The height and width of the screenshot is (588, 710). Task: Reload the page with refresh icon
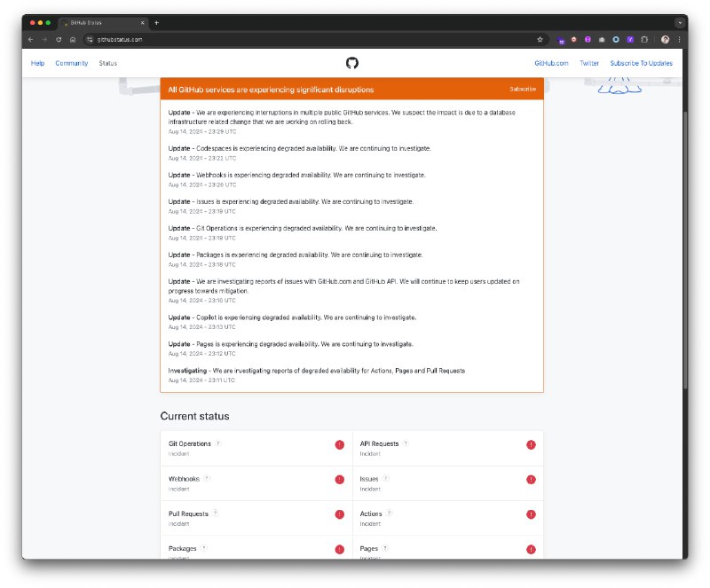[59, 39]
